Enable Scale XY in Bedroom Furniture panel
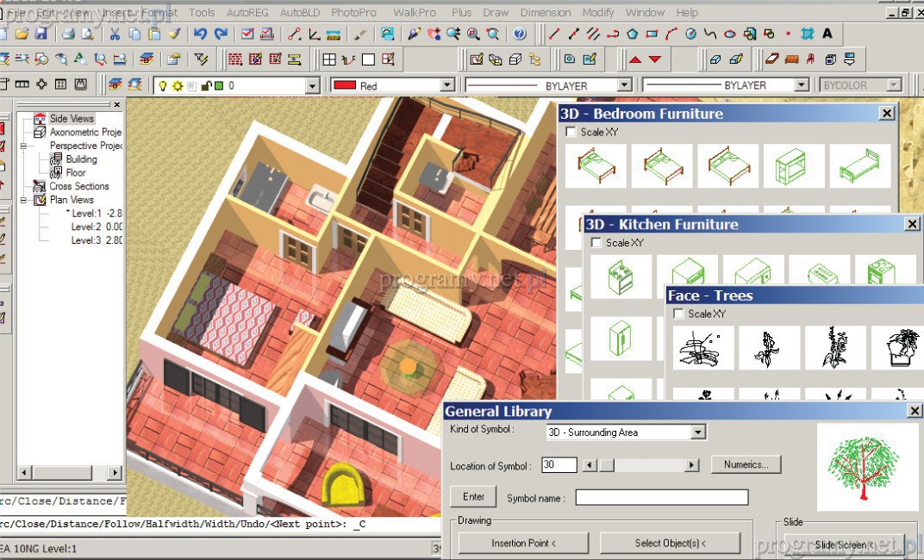 [571, 132]
